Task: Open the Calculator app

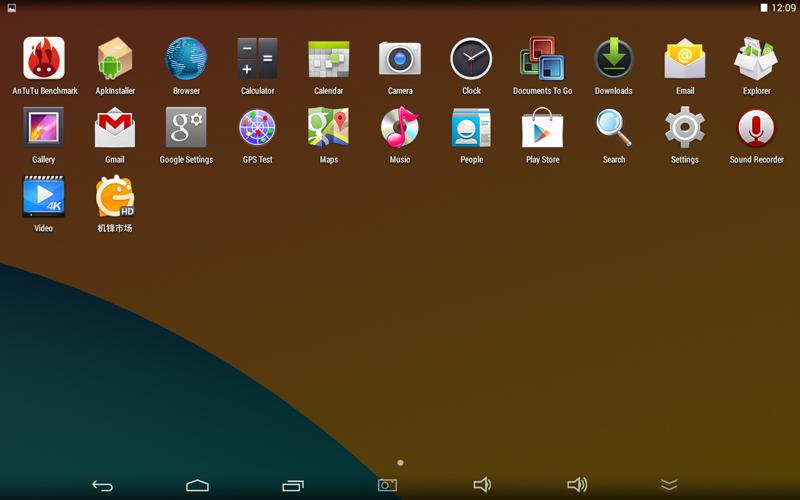Action: [x=257, y=58]
